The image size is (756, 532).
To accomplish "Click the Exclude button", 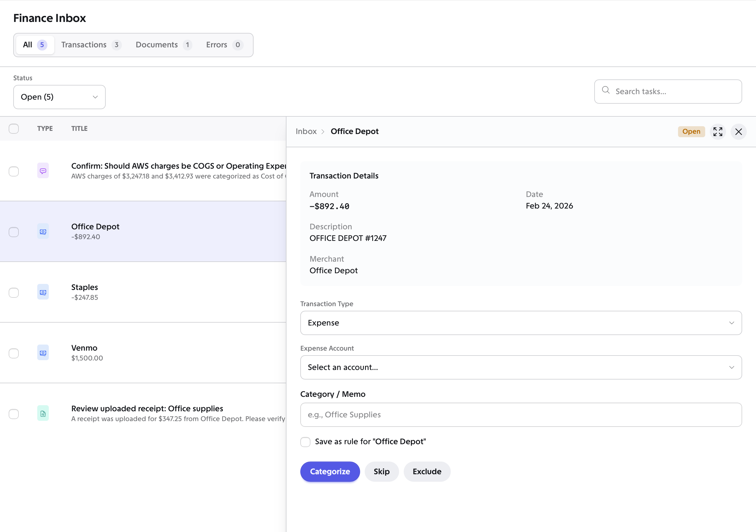I will coord(427,471).
